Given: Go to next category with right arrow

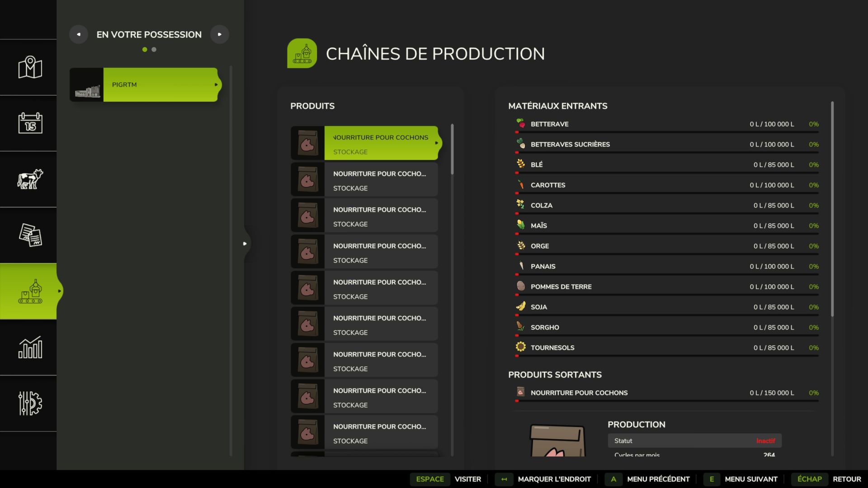Looking at the screenshot, I should click(220, 34).
